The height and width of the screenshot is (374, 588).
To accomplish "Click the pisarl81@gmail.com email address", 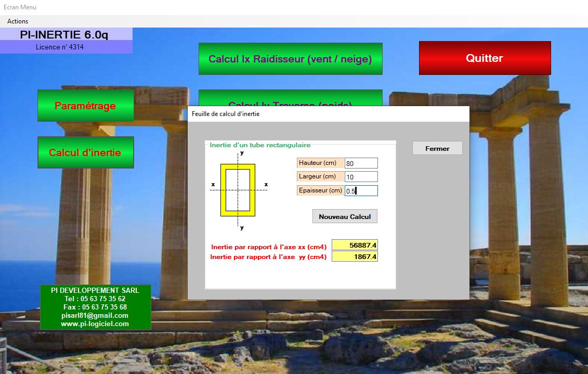I will click(x=95, y=315).
